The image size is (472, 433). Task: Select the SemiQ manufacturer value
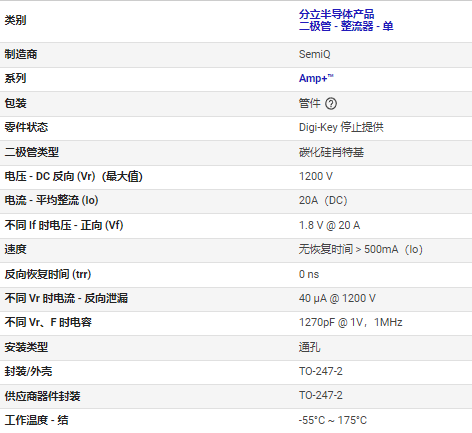coord(314,54)
